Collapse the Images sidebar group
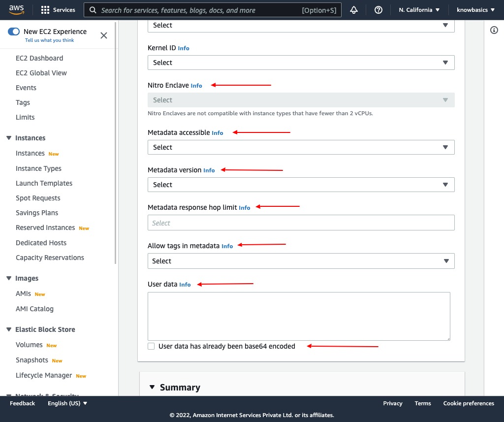Screen dimensions: 504x422 click(x=9, y=278)
